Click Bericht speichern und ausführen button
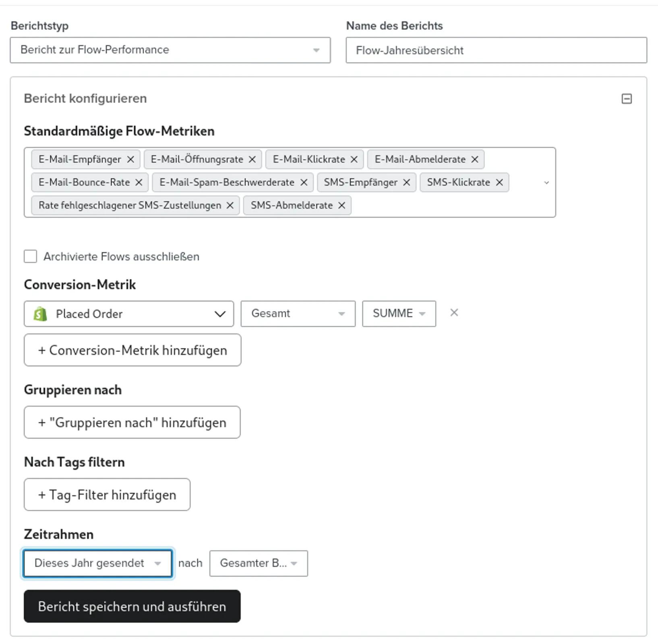 tap(132, 606)
